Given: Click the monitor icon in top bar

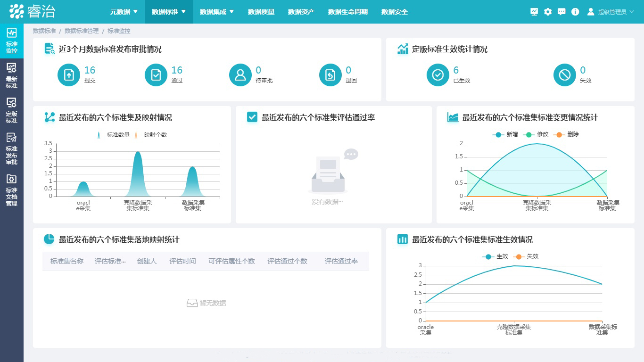Looking at the screenshot, I should tap(534, 12).
